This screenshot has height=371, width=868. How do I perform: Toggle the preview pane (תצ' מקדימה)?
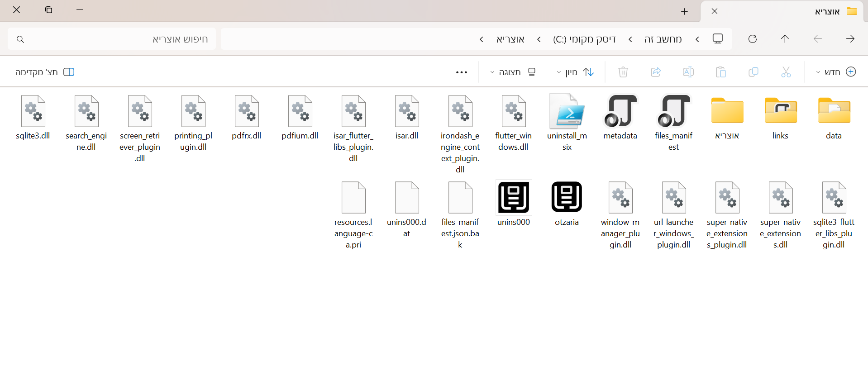click(44, 72)
